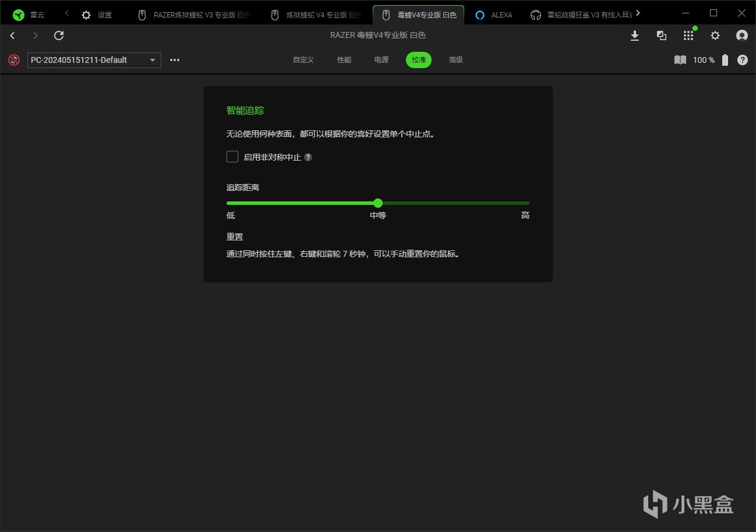Click the tab strip left scroll arrow

pyautogui.click(x=67, y=13)
